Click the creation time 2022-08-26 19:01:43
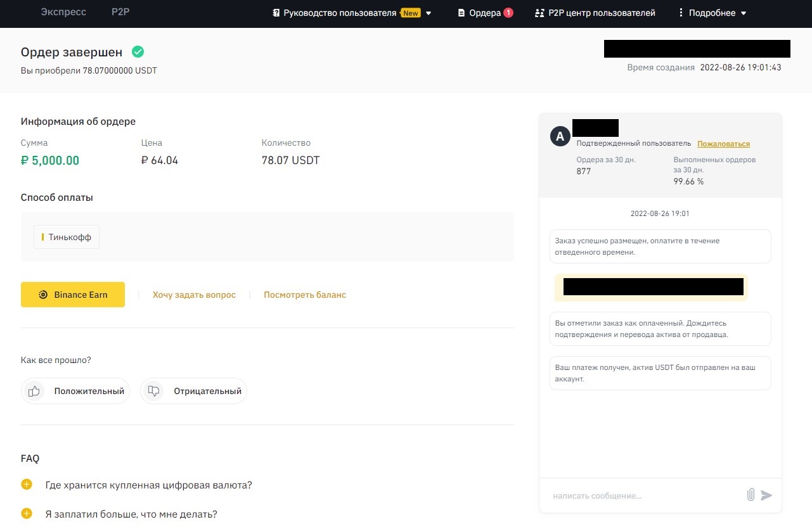The height and width of the screenshot is (529, 812). pos(740,67)
